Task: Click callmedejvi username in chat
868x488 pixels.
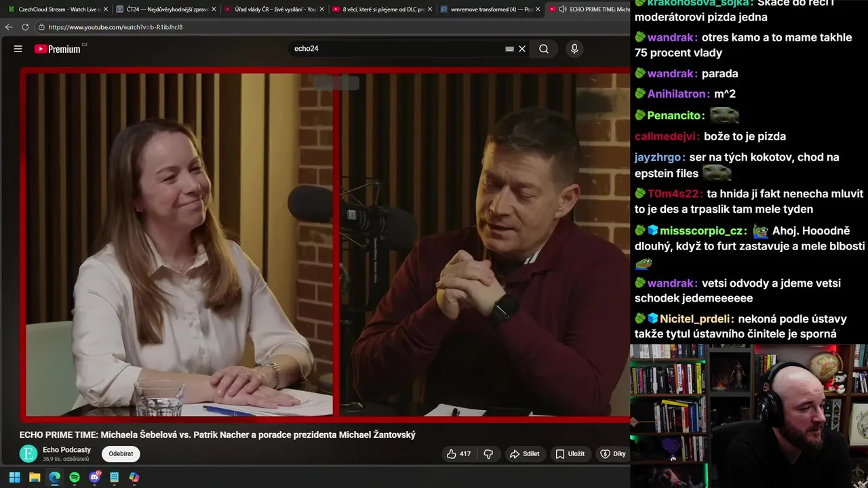Action: [x=667, y=136]
